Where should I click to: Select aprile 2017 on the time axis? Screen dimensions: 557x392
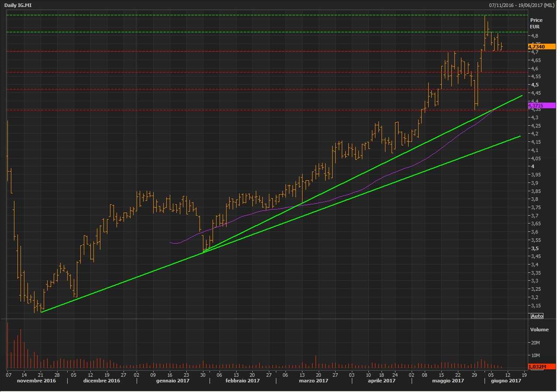[x=382, y=381]
